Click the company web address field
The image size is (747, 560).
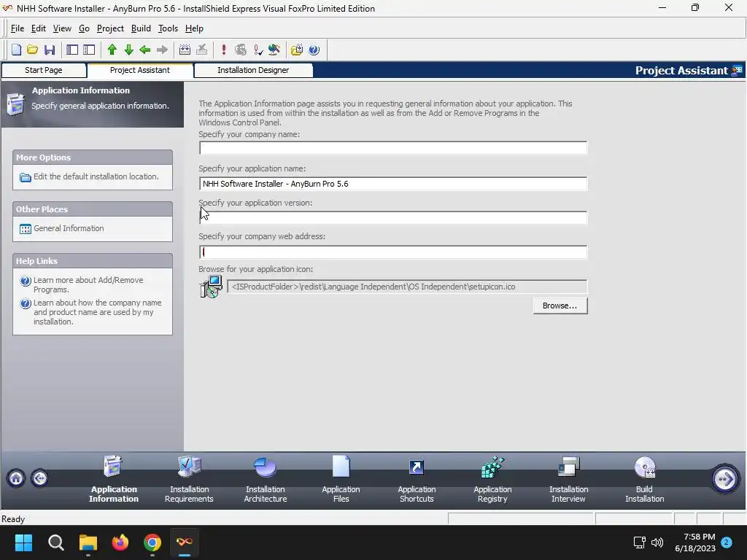(393, 252)
